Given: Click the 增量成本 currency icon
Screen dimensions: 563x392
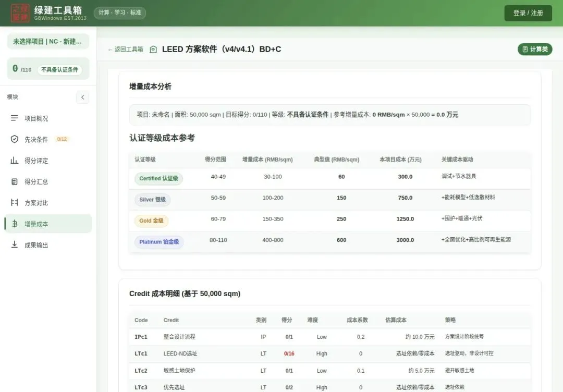Looking at the screenshot, I should 15,224.
